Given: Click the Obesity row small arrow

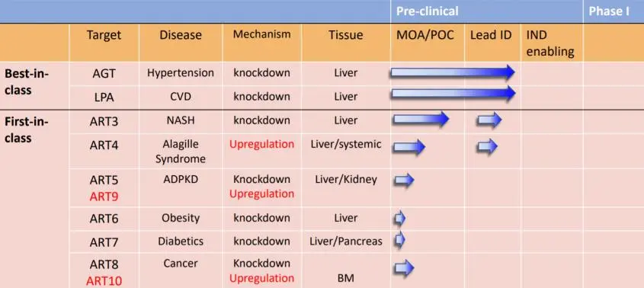Looking at the screenshot, I should coord(400,218).
